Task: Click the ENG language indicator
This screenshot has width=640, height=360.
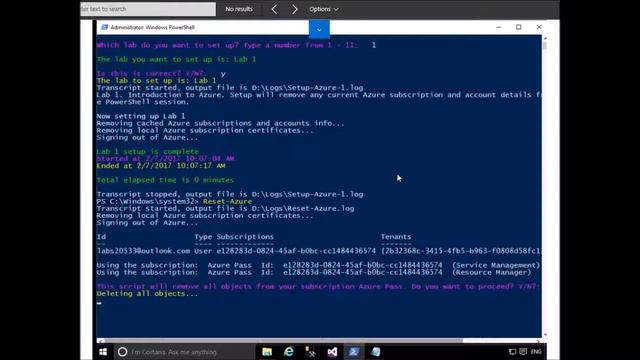Action: [536, 352]
